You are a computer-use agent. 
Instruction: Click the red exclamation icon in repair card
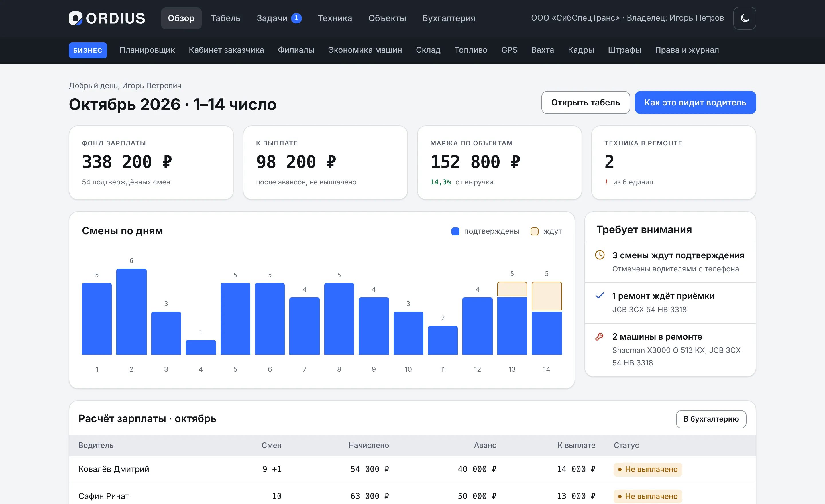(606, 182)
